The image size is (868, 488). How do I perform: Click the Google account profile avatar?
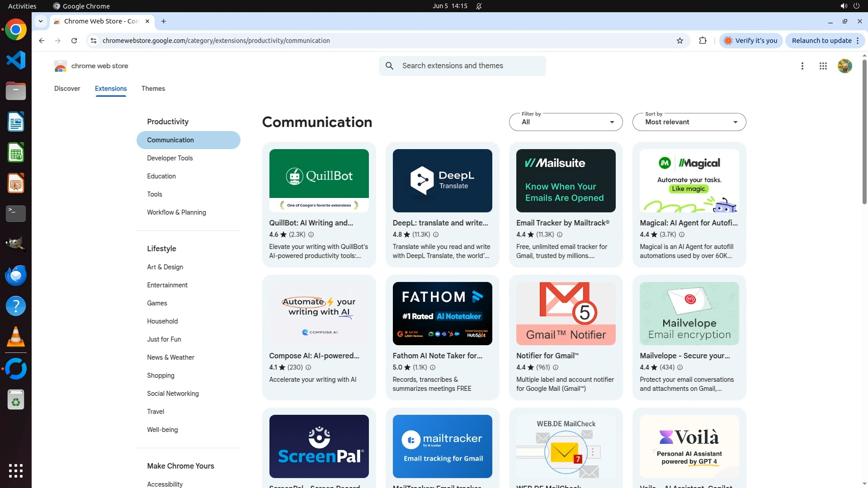(x=844, y=66)
